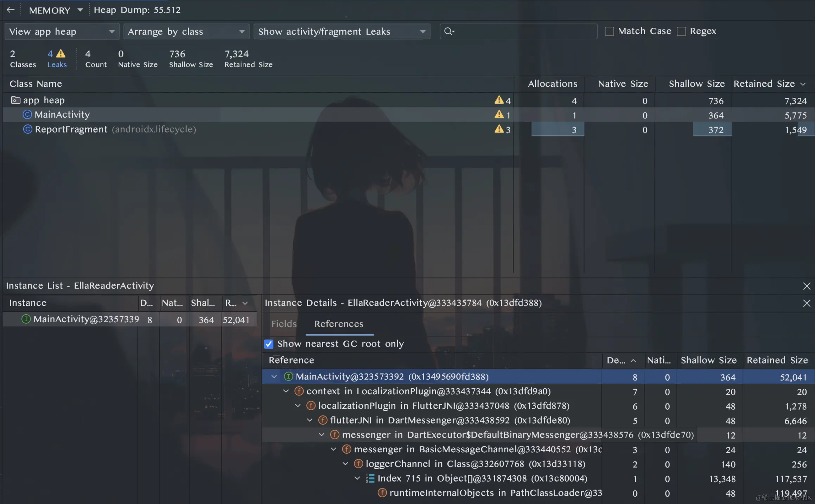Screen dimensions: 815x504
Task: Click the Index 715 array icon
Action: tap(370, 478)
